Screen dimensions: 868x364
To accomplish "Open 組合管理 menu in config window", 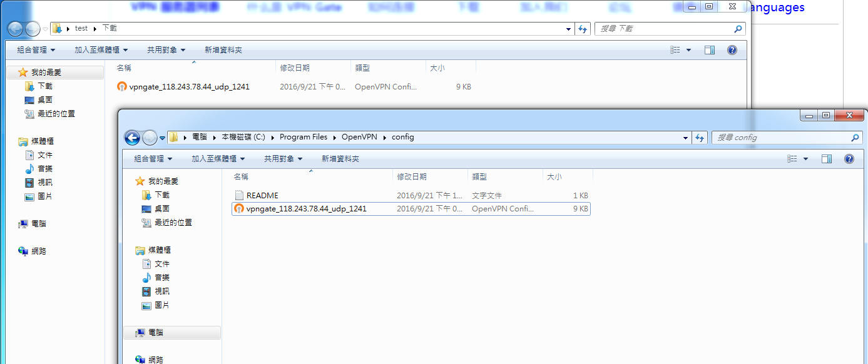I will pos(153,159).
